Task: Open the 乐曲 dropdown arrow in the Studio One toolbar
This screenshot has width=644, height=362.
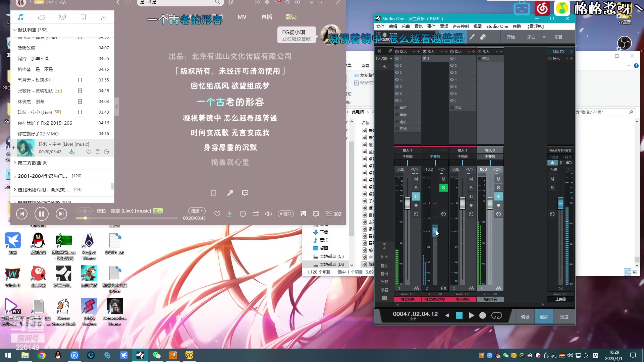Action: (544, 37)
